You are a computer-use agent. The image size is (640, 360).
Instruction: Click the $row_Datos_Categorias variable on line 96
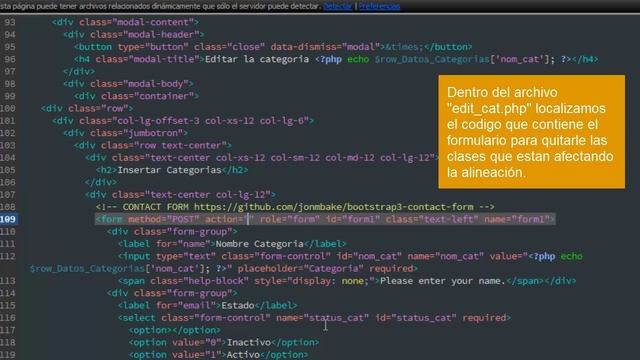point(432,59)
